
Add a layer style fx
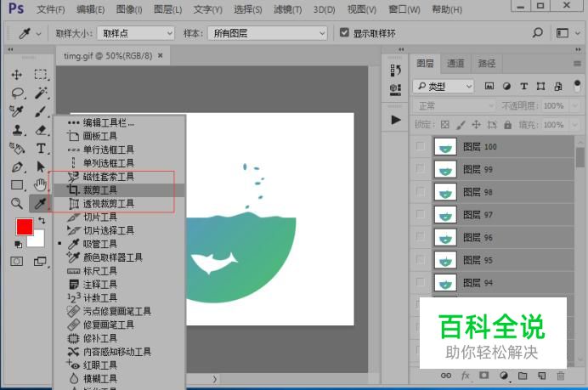click(465, 376)
